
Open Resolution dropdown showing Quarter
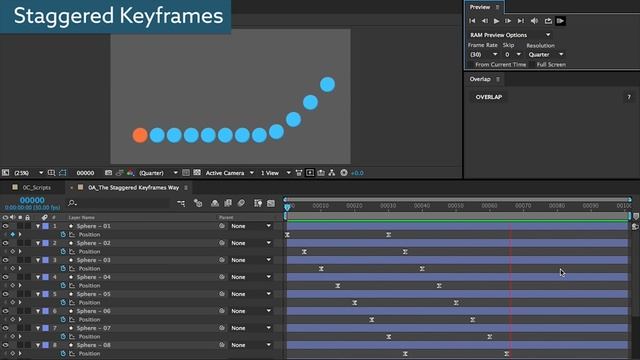coord(546,54)
